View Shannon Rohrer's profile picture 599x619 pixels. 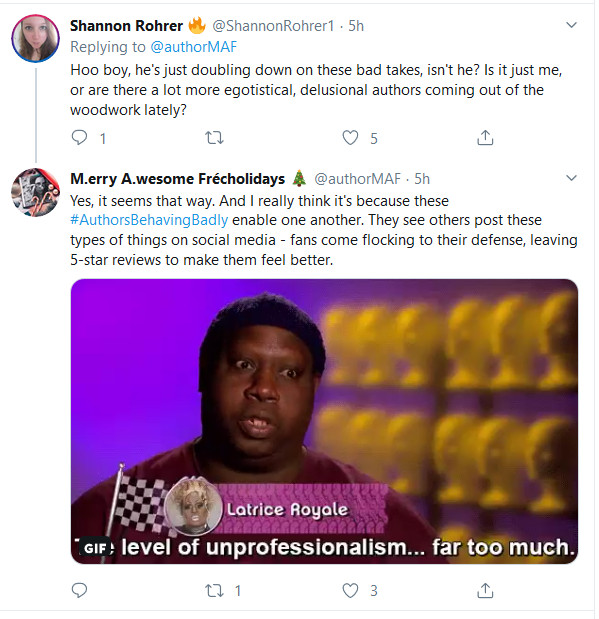tap(36, 38)
